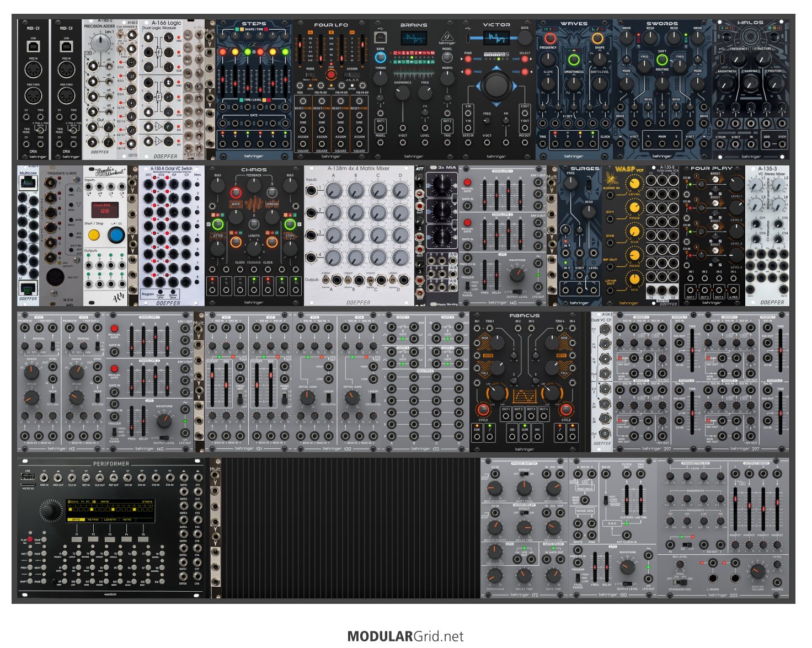Click the F1 function button on PER|FORMER
Image resolution: width=812 pixels, height=648 pixels.
tap(77, 539)
